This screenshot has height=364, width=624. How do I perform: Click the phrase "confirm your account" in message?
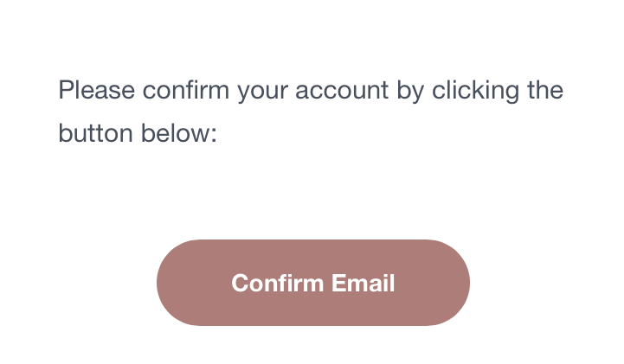point(265,90)
